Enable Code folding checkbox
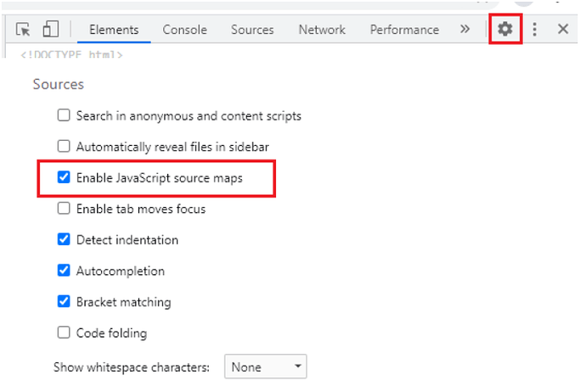Viewport: 586px width, 392px height. [64, 332]
